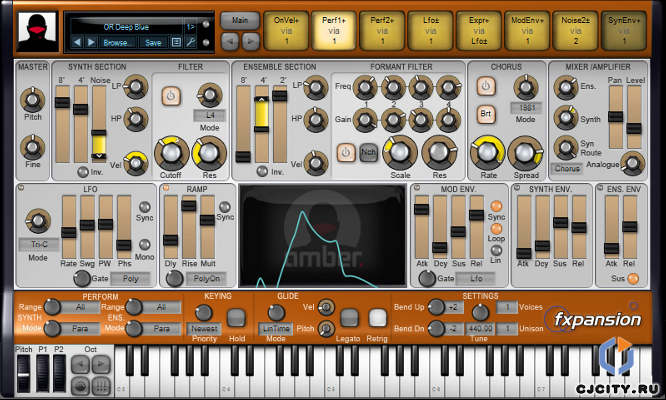Screen dimensions: 666x400
Task: Click the Mixer Analogue knob
Action: [x=633, y=163]
